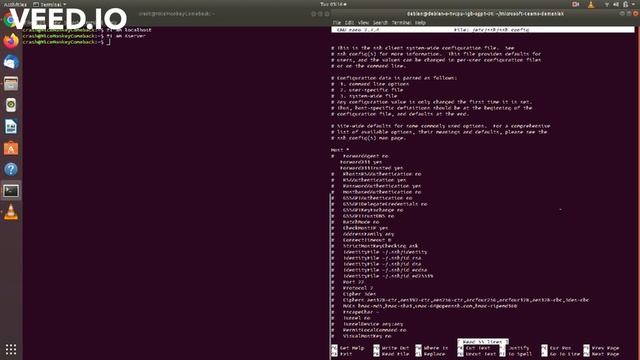Image resolution: width=640 pixels, height=360 pixels.
Task: Open the View menu in right terminal
Action: click(x=363, y=22)
